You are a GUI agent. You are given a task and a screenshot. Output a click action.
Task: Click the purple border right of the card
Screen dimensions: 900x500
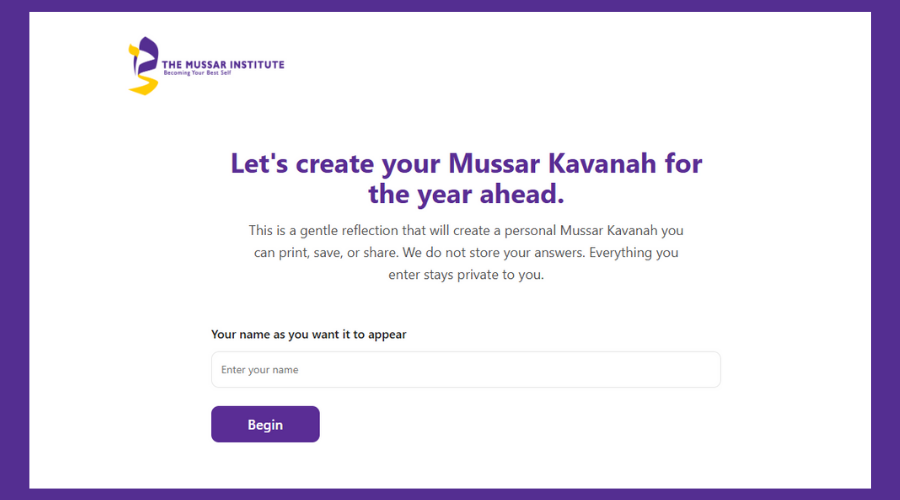click(885, 250)
